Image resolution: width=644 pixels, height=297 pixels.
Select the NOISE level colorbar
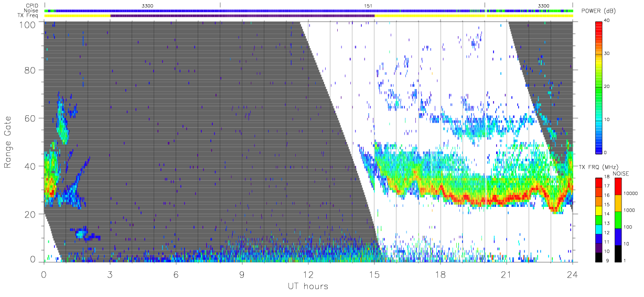click(x=618, y=219)
